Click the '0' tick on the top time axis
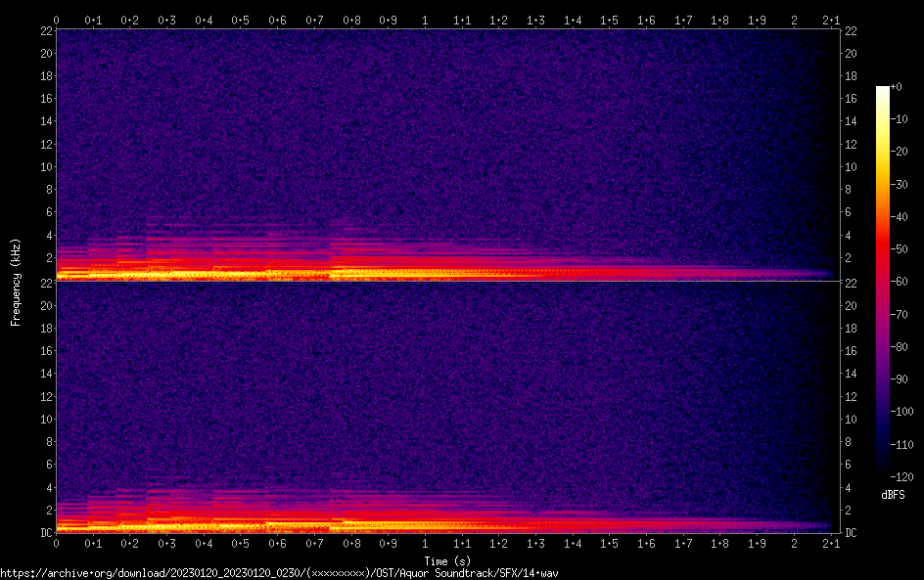 point(57,20)
